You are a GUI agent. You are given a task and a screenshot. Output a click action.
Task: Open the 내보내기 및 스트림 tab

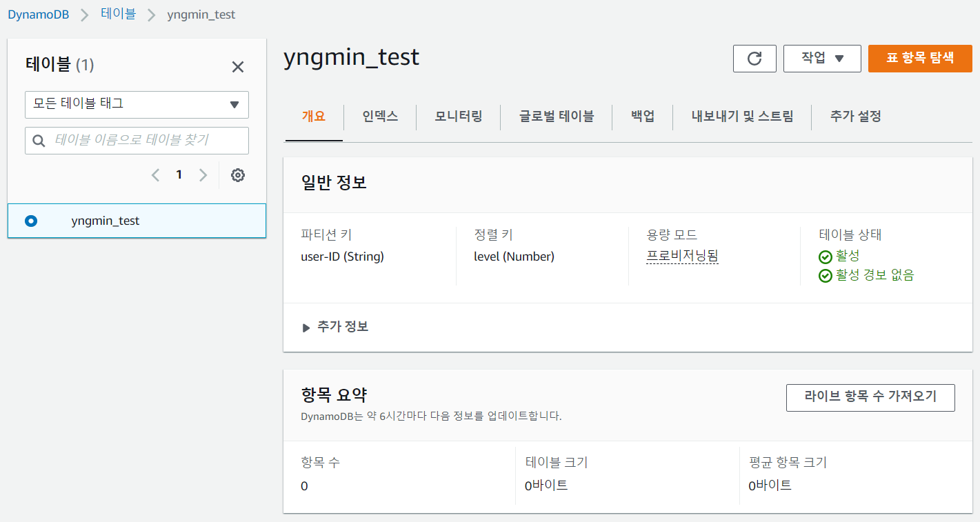pyautogui.click(x=742, y=117)
